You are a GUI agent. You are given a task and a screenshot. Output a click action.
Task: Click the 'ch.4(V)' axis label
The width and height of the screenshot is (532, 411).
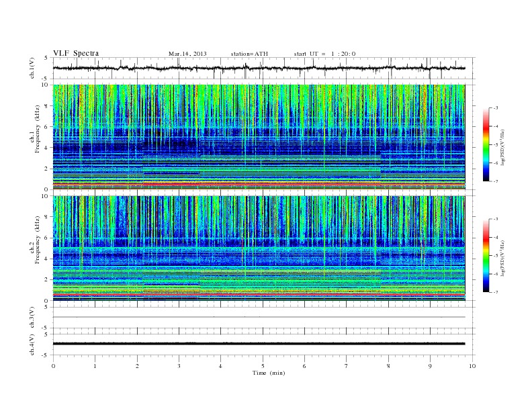32,345
